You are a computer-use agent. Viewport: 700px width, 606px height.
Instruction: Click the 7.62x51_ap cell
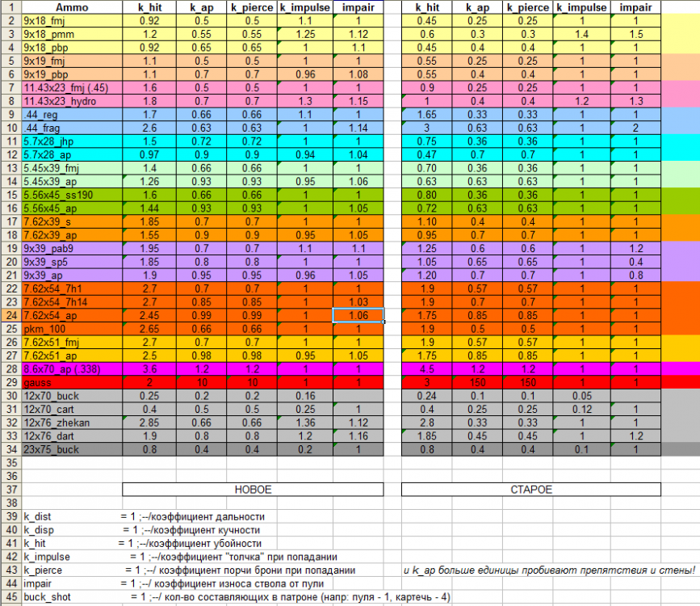[72, 356]
